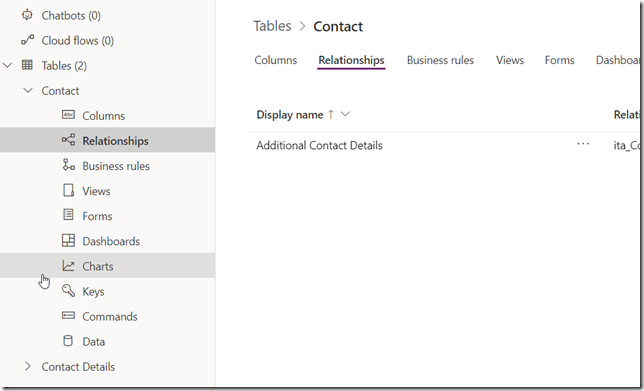Open the partially visible Dashboards tab
This screenshot has height=391, width=644.
click(x=618, y=60)
